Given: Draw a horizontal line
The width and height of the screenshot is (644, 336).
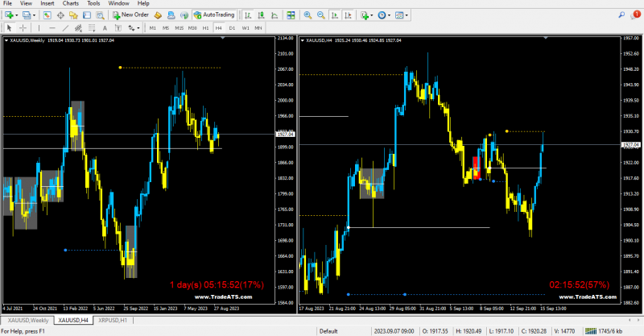Looking at the screenshot, I should (x=52, y=28).
